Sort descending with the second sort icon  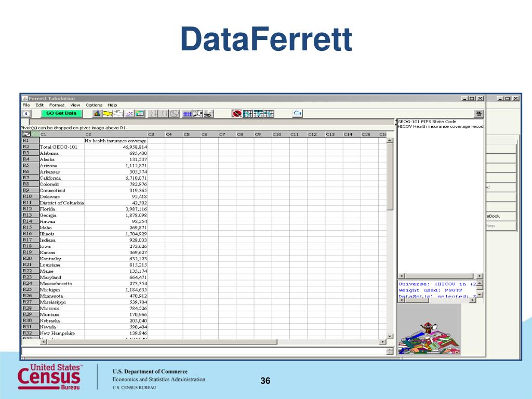pyautogui.click(x=164, y=114)
